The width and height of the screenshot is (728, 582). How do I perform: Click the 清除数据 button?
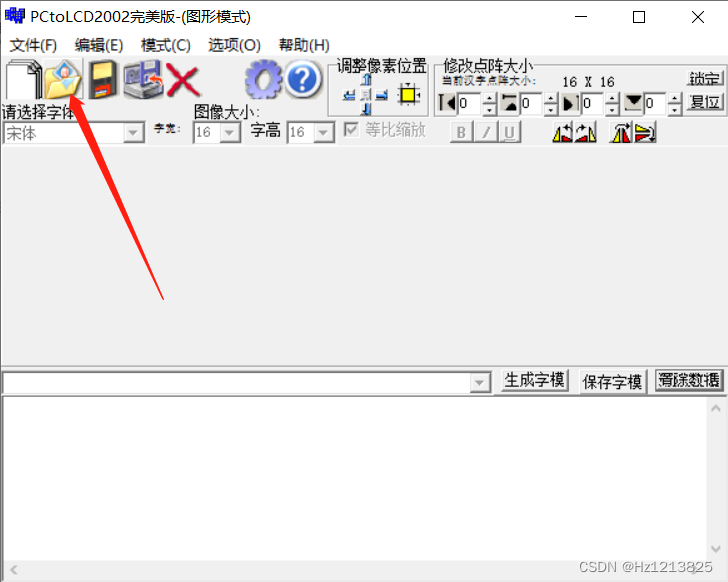(689, 380)
